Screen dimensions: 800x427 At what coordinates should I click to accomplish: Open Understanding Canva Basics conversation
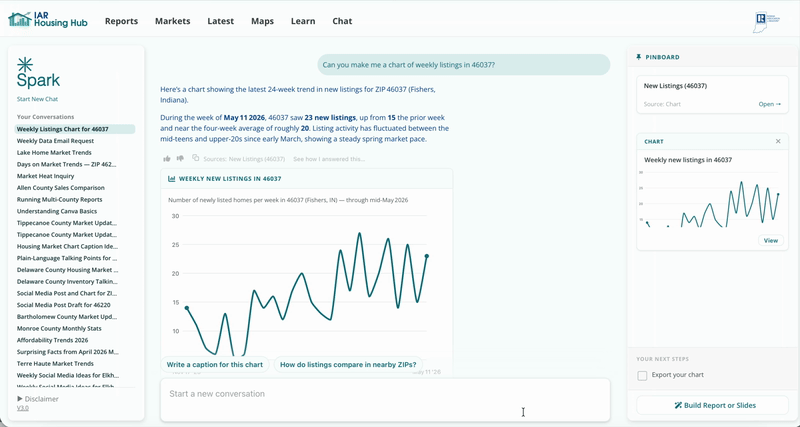(57, 211)
